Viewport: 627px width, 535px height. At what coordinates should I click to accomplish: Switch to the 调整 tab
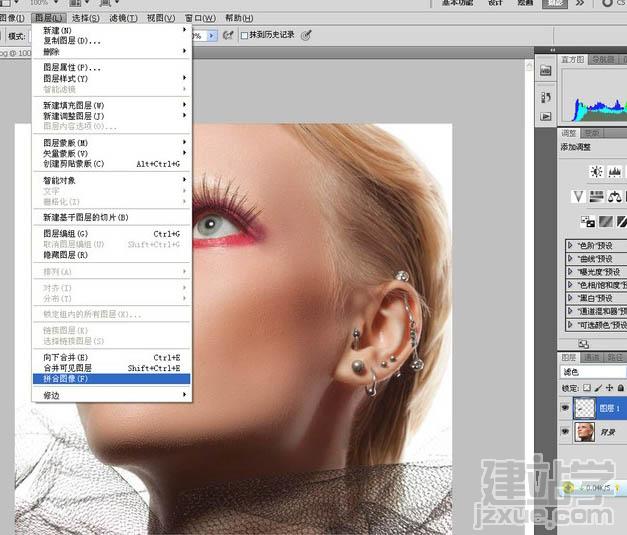click(x=568, y=133)
